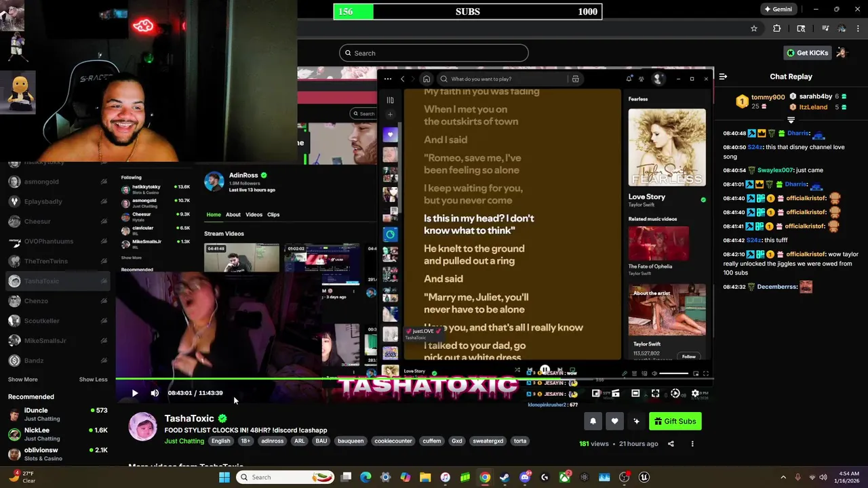Mute the video player volume
The image size is (868, 488).
(x=155, y=393)
